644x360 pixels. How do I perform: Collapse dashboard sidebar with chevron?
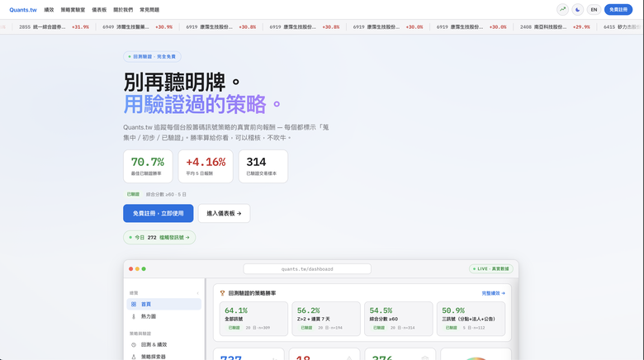tap(198, 293)
